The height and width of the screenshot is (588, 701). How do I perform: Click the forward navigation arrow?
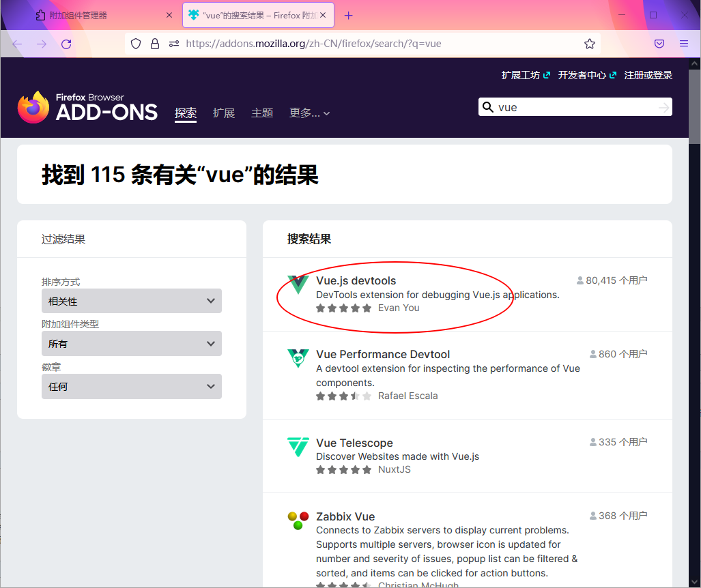point(42,44)
